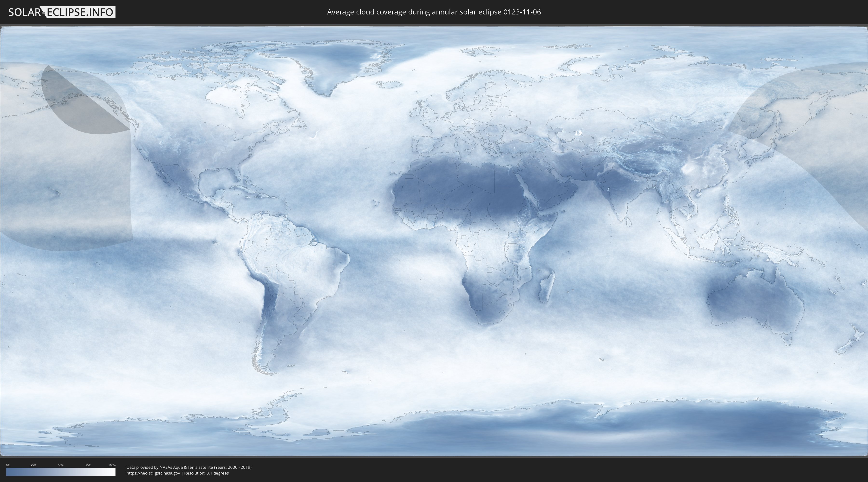The image size is (868, 482).
Task: Click the '100%' legend label
Action: pyautogui.click(x=112, y=465)
